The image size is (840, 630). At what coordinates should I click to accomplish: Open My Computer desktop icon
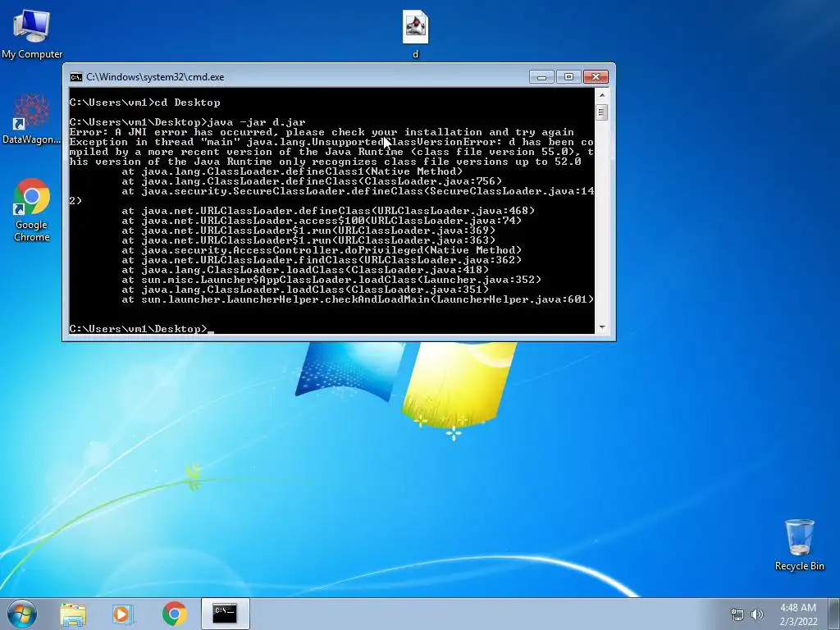click(32, 33)
